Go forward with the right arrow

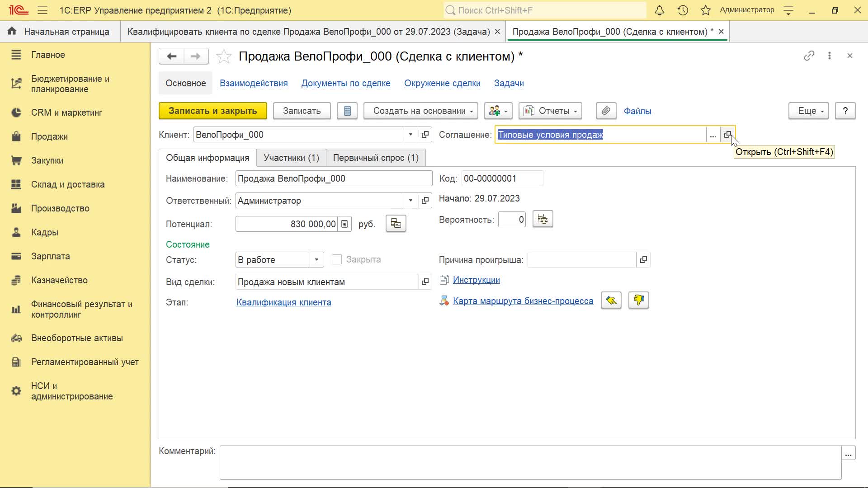tap(196, 56)
